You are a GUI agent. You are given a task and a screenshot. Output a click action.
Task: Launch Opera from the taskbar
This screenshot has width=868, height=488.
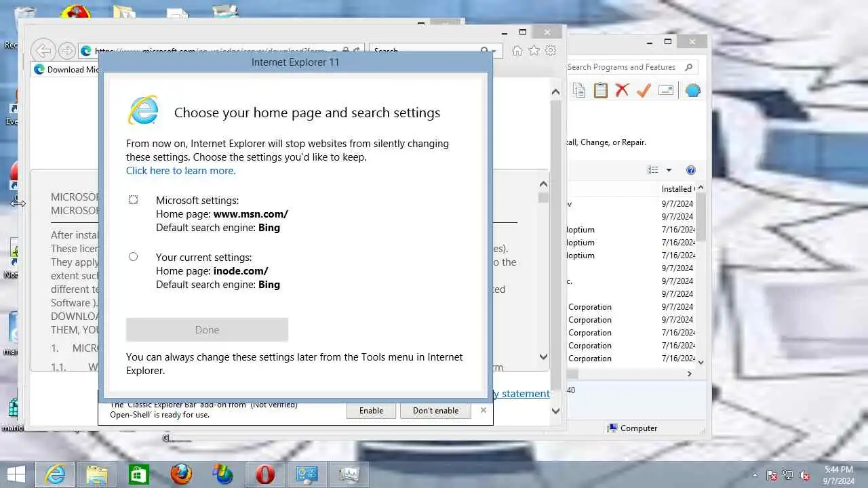point(264,474)
